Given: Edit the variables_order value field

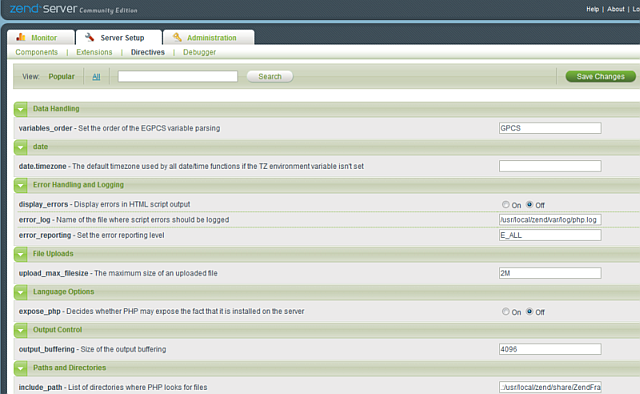Looking at the screenshot, I should pos(550,128).
